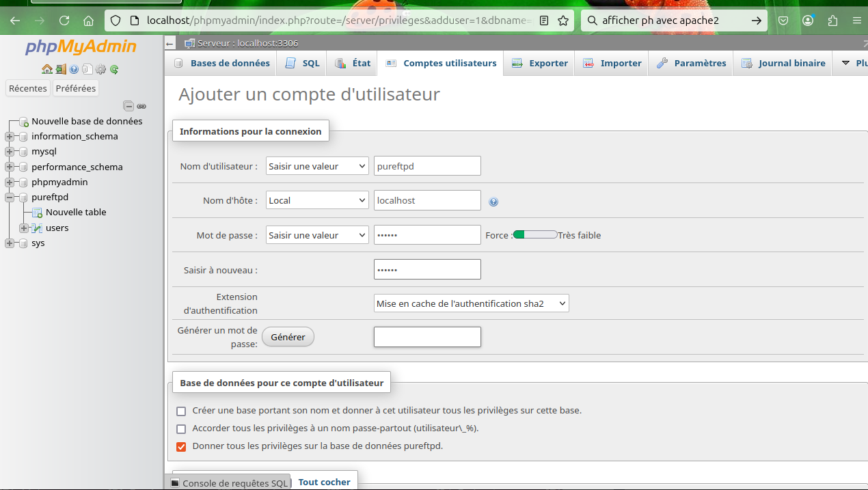Open Comptes utilisateurs tab
The height and width of the screenshot is (490, 868).
[x=441, y=63]
